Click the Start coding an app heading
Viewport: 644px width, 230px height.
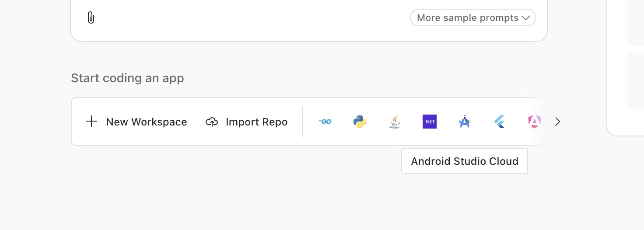pyautogui.click(x=127, y=78)
